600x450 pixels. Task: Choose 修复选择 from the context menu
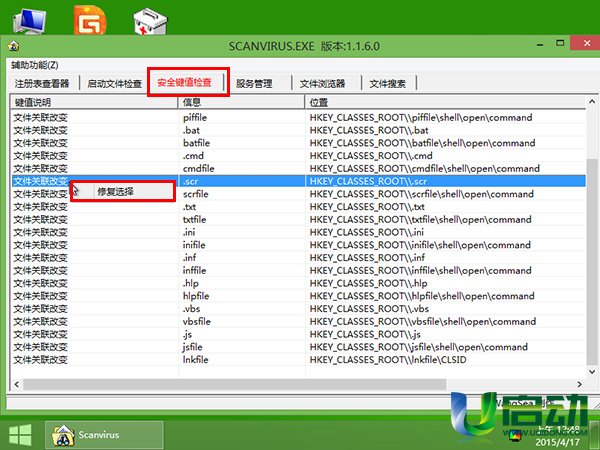coord(122,192)
